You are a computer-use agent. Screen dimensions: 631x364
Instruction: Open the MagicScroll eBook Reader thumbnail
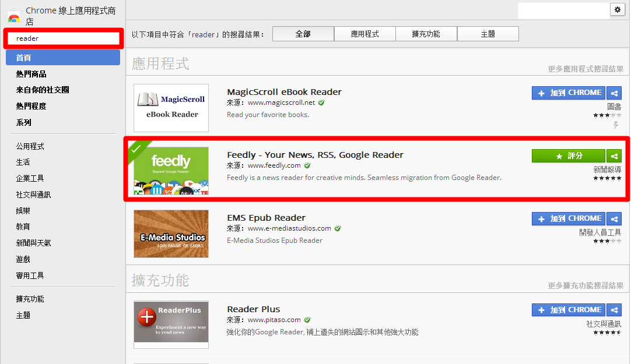tap(171, 108)
